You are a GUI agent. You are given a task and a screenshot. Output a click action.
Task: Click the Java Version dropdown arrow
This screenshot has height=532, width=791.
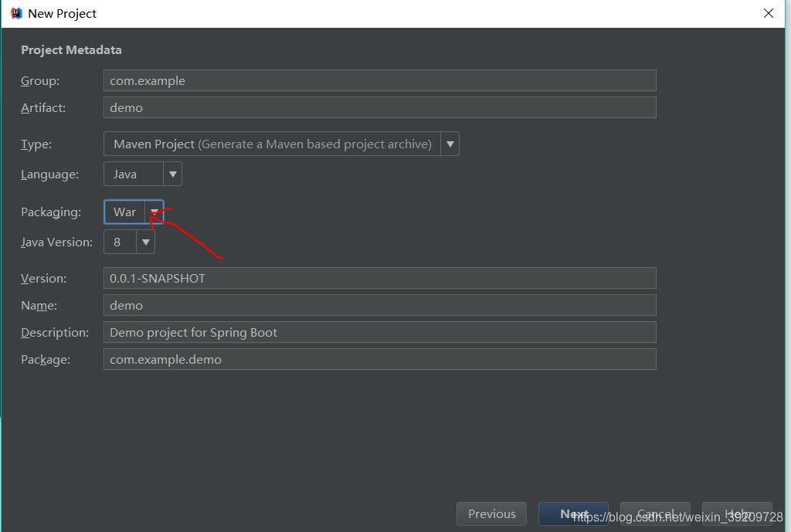146,242
